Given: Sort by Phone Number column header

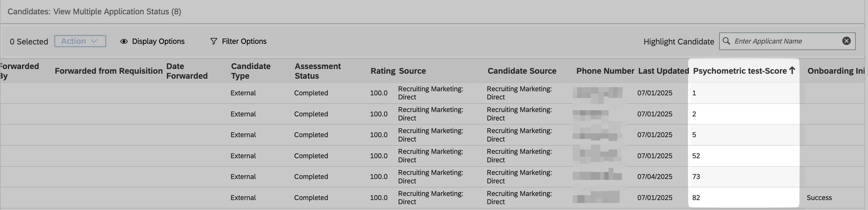Looking at the screenshot, I should point(605,71).
